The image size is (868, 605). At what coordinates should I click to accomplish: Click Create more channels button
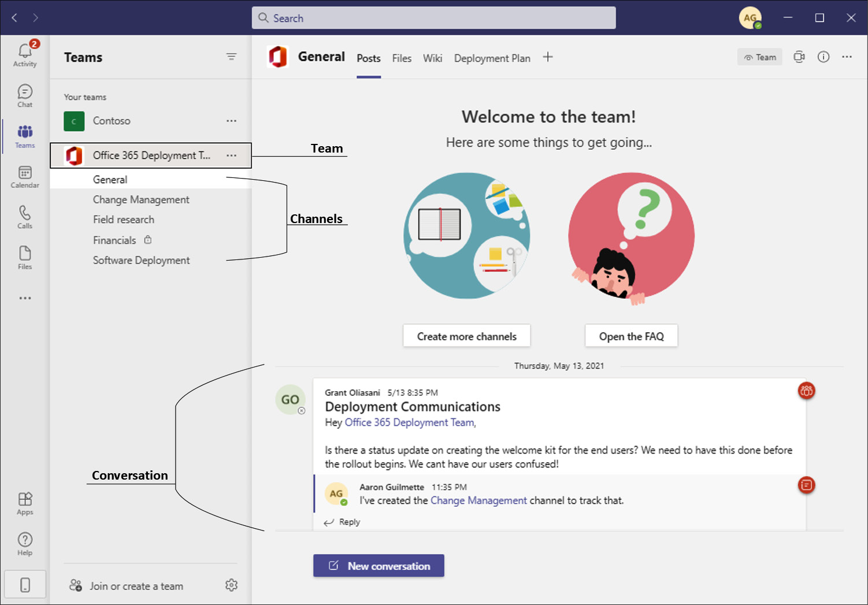point(466,336)
